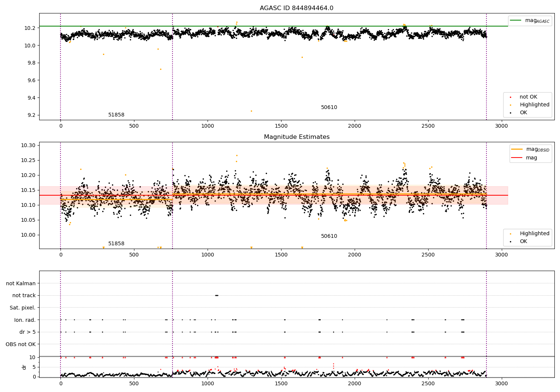
Task: Click the title 'AGASC ID 844894464.0'
Action: (296, 8)
